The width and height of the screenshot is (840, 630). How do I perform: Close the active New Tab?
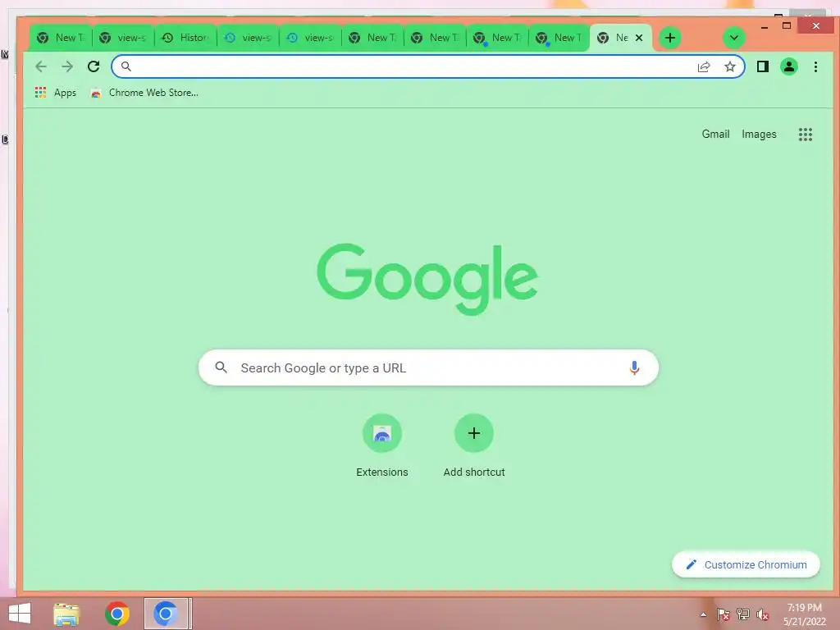(638, 38)
